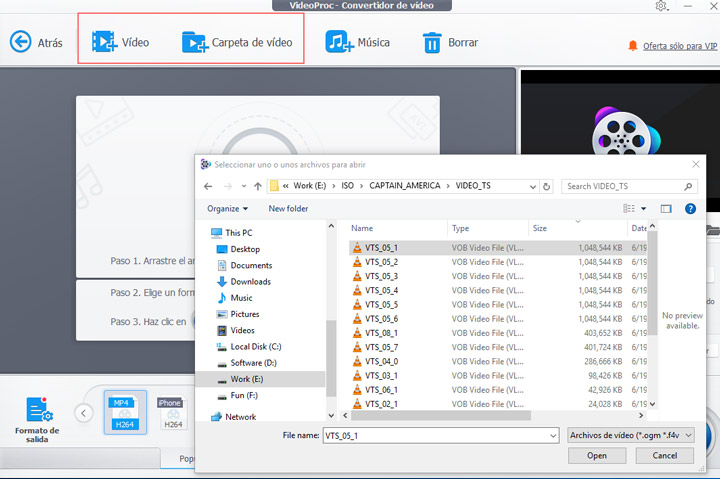Toggle the preview pane icon
The height and width of the screenshot is (479, 720).
click(x=666, y=209)
